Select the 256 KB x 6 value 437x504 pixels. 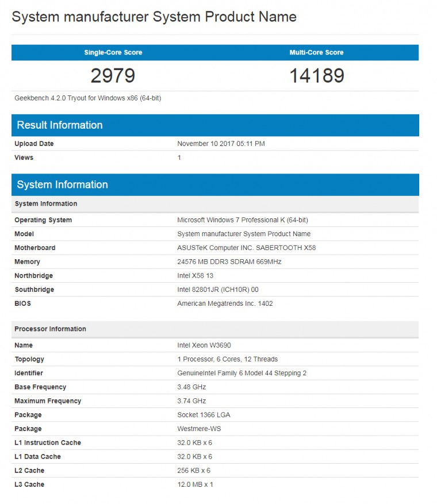(x=194, y=471)
